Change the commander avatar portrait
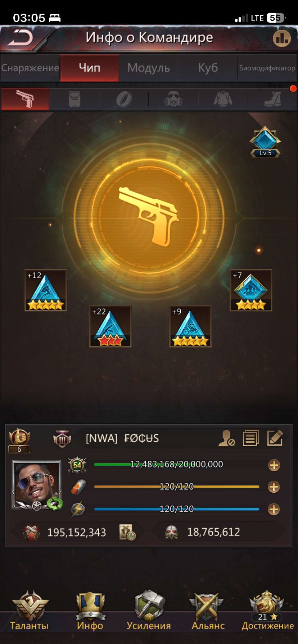 [36, 485]
